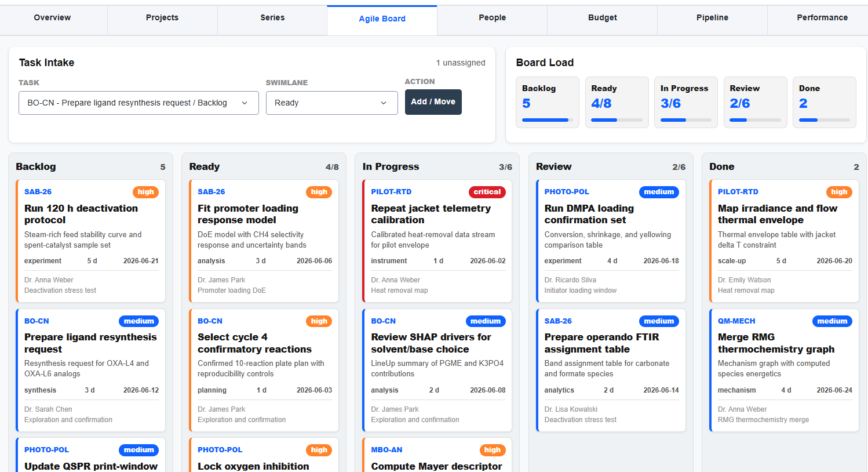Open the 'Update QSPR print-window' card title
The image size is (868, 472).
click(x=91, y=466)
